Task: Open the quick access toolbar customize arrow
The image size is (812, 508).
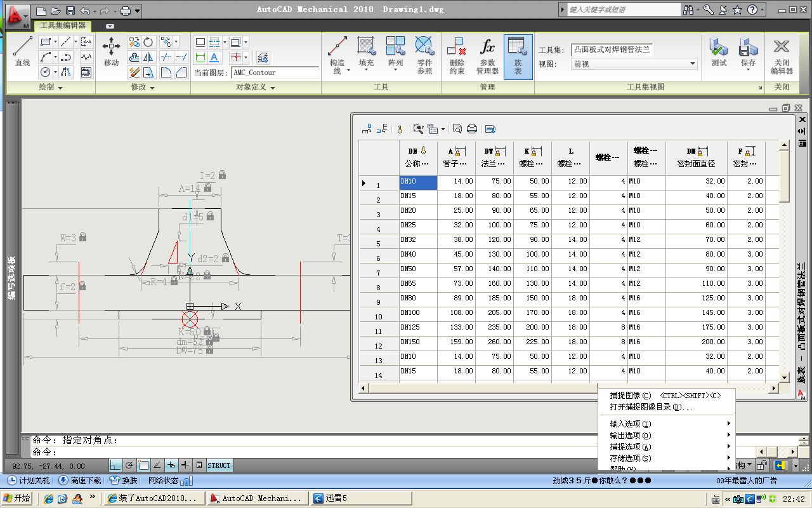Action: click(x=138, y=11)
